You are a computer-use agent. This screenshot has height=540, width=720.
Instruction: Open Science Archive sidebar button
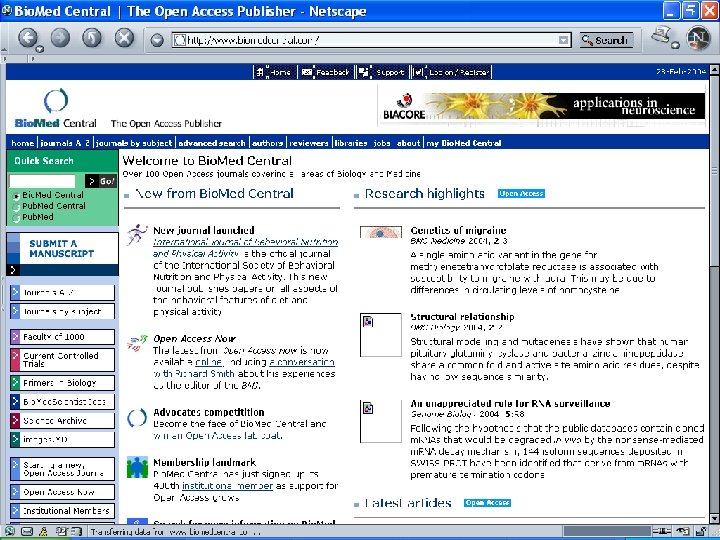62,421
